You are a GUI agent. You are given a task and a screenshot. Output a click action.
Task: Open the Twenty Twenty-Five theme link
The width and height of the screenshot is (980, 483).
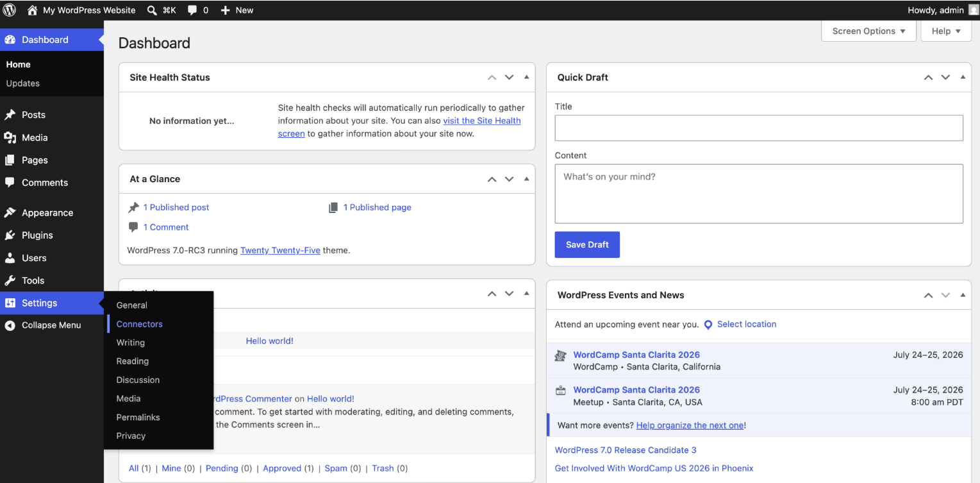coord(280,250)
